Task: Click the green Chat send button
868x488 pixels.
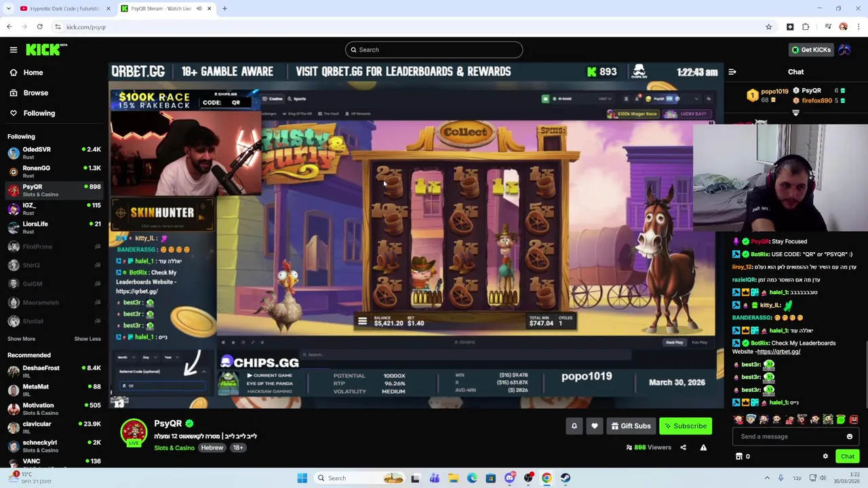Action: [848, 456]
